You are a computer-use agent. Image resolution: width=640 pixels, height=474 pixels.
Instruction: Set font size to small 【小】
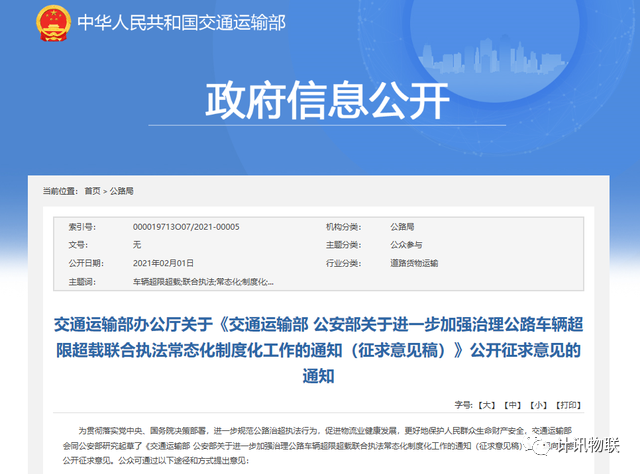click(539, 405)
